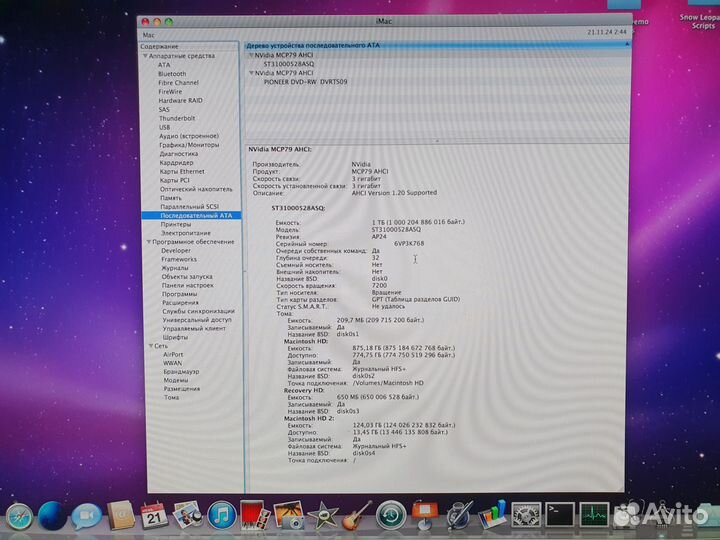Select FireWire in the sidebar

click(x=170, y=91)
